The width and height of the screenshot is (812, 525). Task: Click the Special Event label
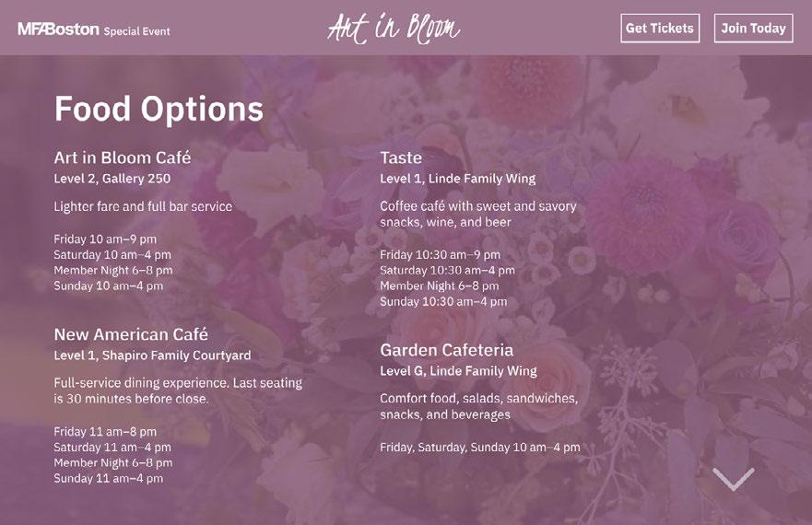click(136, 31)
